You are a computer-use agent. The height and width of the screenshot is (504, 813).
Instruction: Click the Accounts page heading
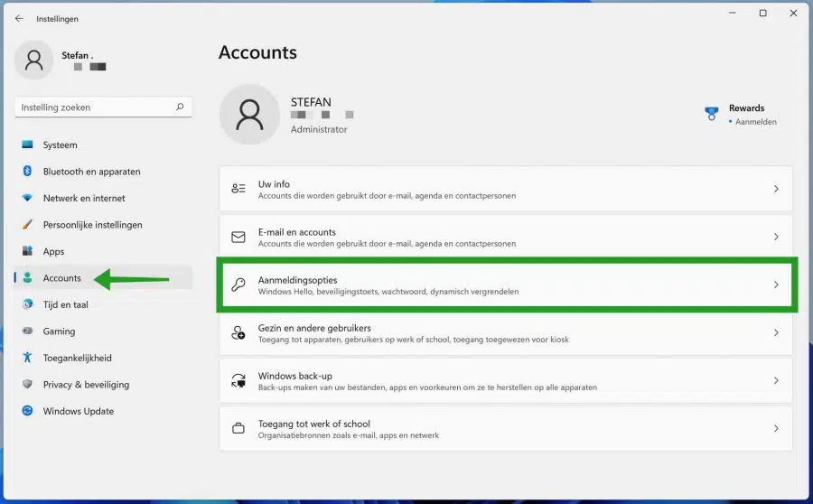click(257, 52)
